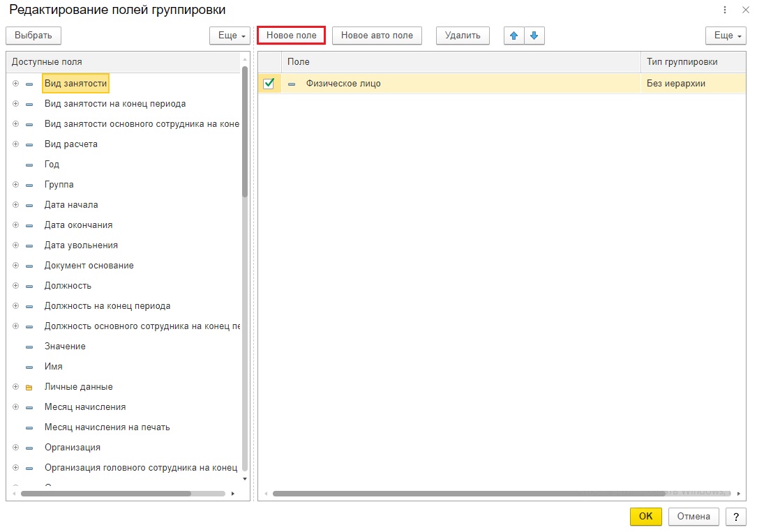Click the left panel vertical scrollbar thumb
Screen dimensions: 757x532
pos(245,132)
